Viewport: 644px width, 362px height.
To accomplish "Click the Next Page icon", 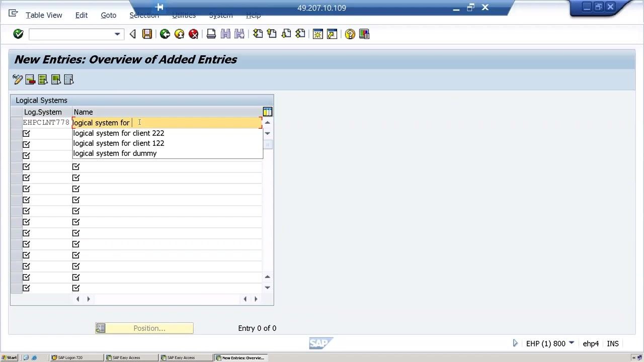I will pyautogui.click(x=286, y=34).
